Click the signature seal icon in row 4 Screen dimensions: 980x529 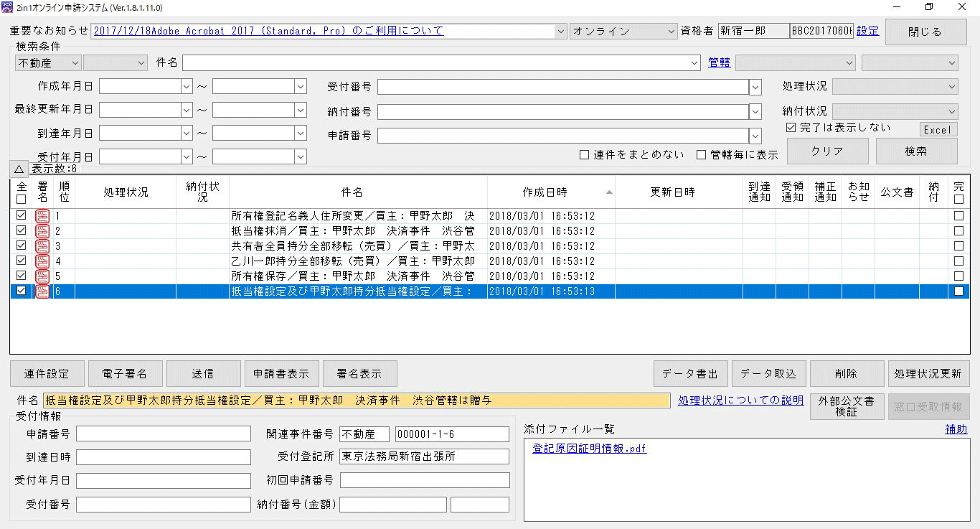pos(42,261)
